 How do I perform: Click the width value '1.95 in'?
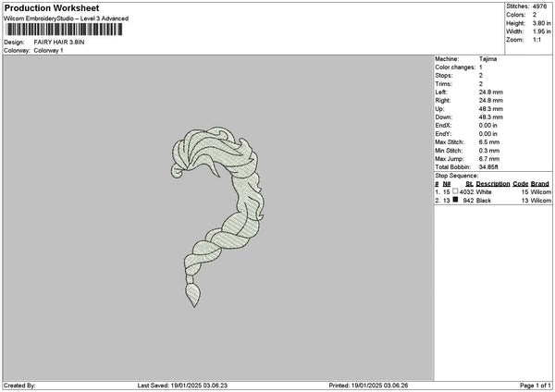[x=541, y=31]
